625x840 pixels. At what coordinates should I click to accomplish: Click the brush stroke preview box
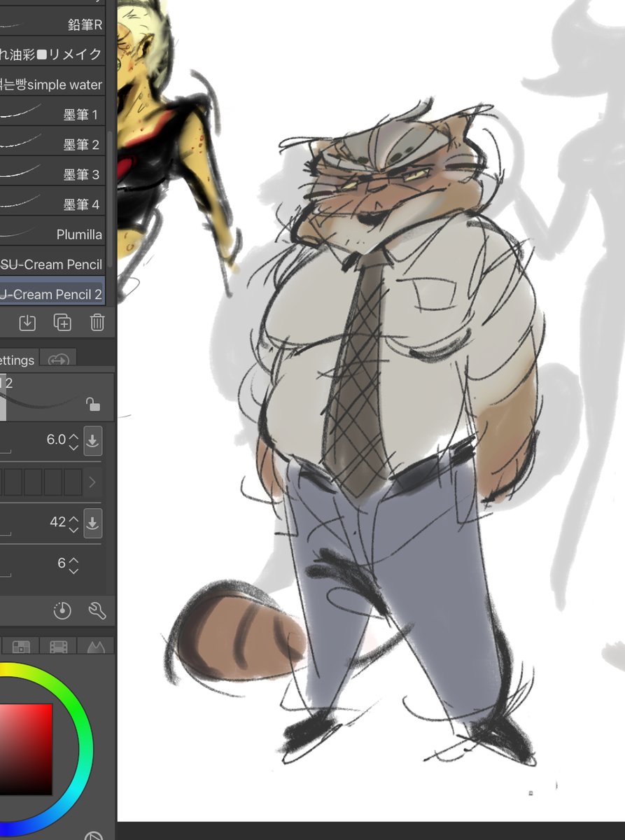coord(56,396)
